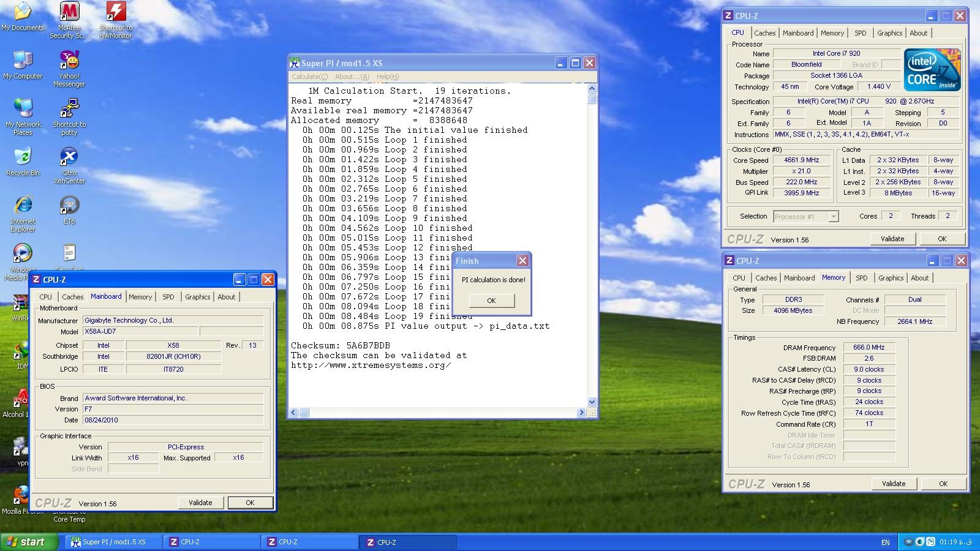Click OK in CPU-Z Mainboard window
This screenshot has height=551, width=980.
coord(250,503)
